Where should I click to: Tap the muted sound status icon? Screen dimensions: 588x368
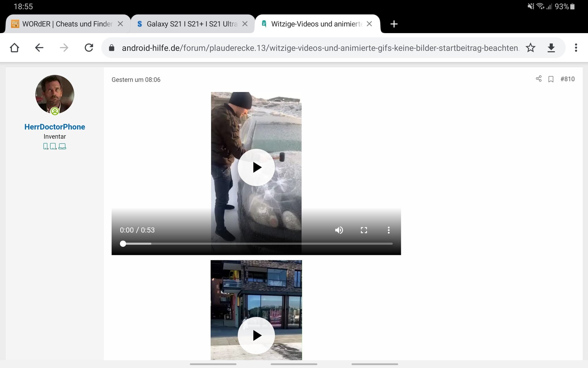point(531,6)
